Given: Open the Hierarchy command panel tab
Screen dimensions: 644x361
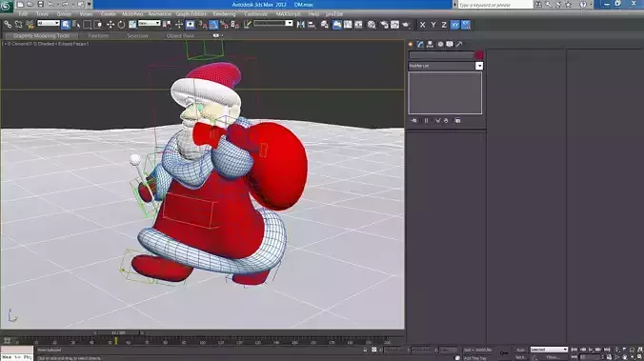Looking at the screenshot, I should 430,44.
